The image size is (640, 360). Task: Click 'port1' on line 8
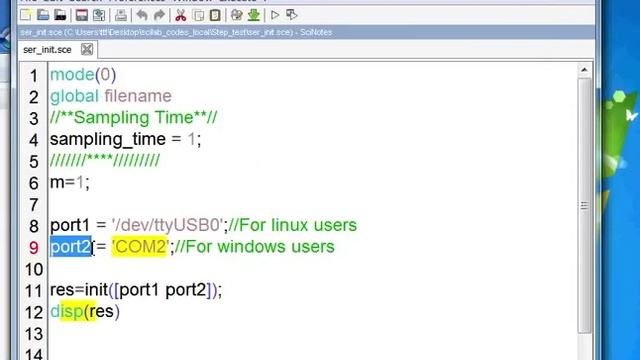pyautogui.click(x=69, y=225)
